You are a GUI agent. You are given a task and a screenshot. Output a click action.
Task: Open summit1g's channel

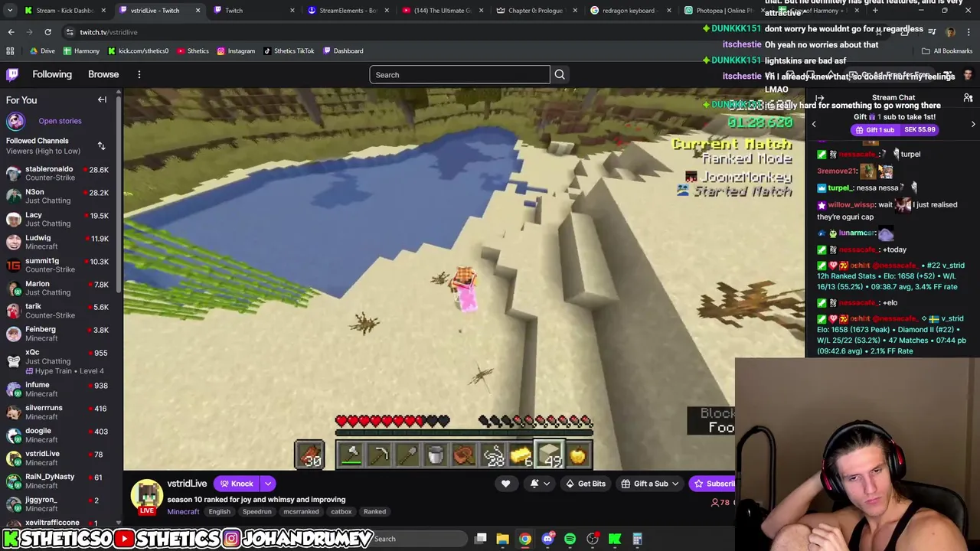[x=58, y=265]
